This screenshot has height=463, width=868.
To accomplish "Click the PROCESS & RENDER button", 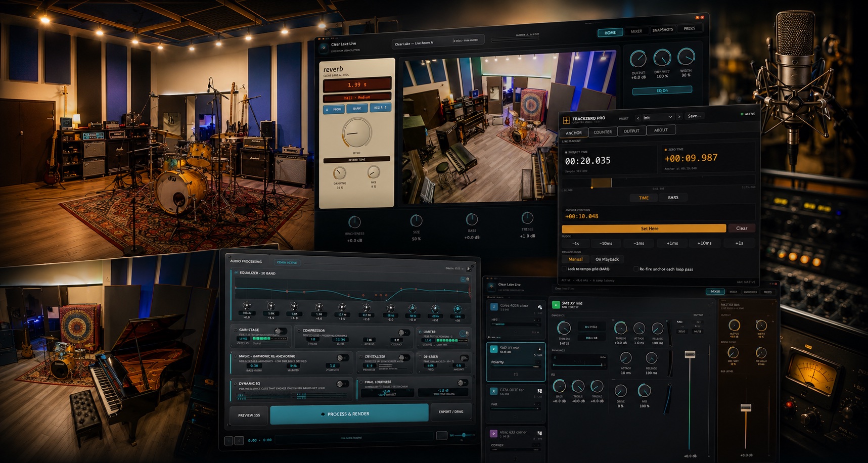I will [x=349, y=414].
